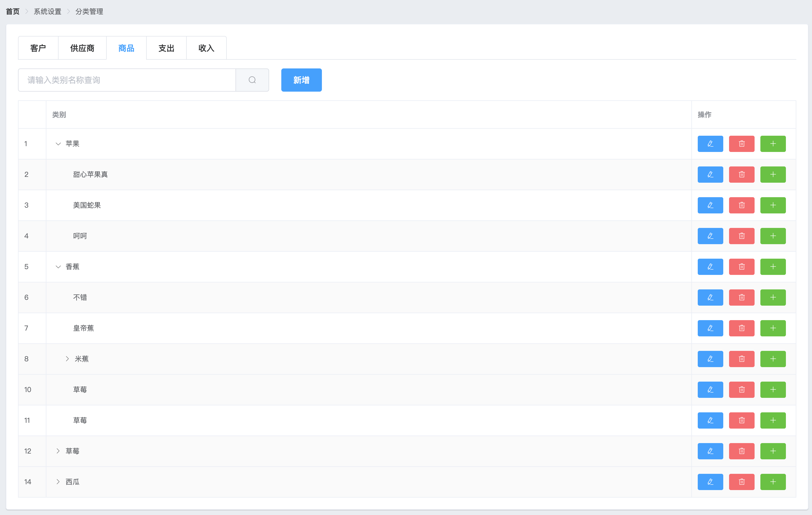
Task: Select the 甜心苹果真 category name
Action: tap(90, 174)
